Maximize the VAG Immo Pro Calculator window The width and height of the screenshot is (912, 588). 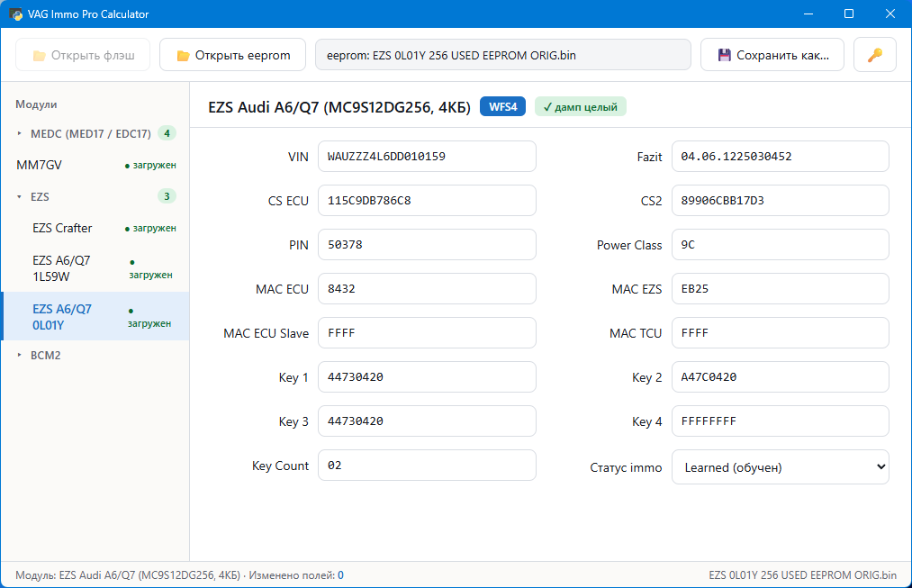click(x=849, y=14)
